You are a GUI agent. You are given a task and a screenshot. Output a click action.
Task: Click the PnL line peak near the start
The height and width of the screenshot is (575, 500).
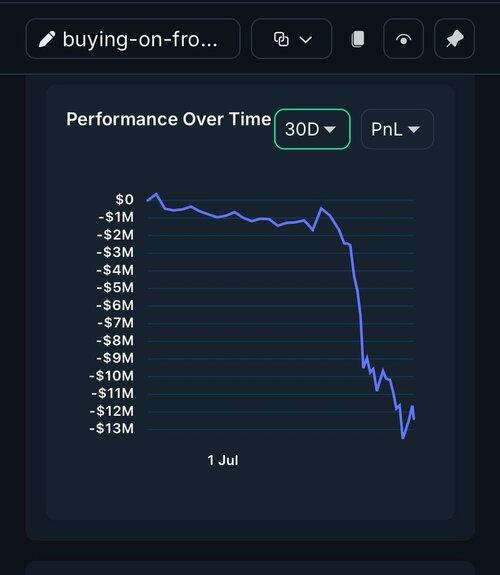(156, 194)
